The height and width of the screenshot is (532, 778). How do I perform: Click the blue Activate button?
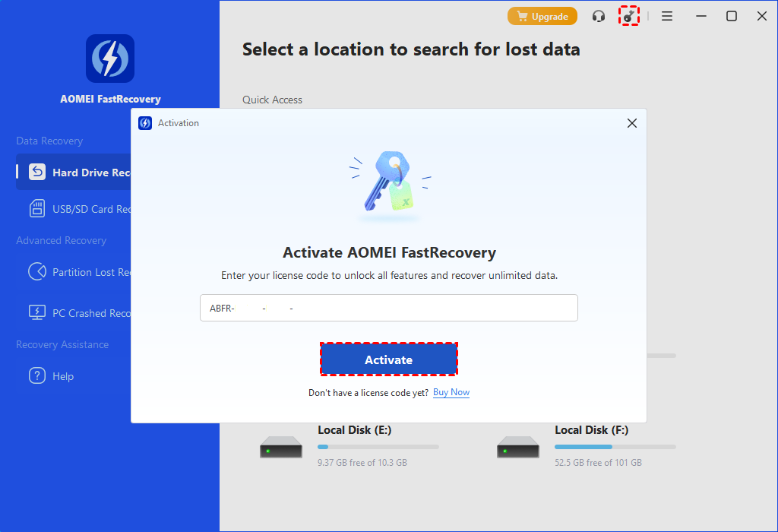388,359
